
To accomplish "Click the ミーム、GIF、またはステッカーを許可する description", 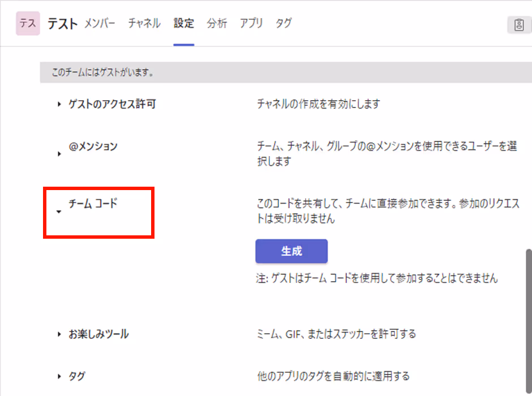I will [x=336, y=334].
